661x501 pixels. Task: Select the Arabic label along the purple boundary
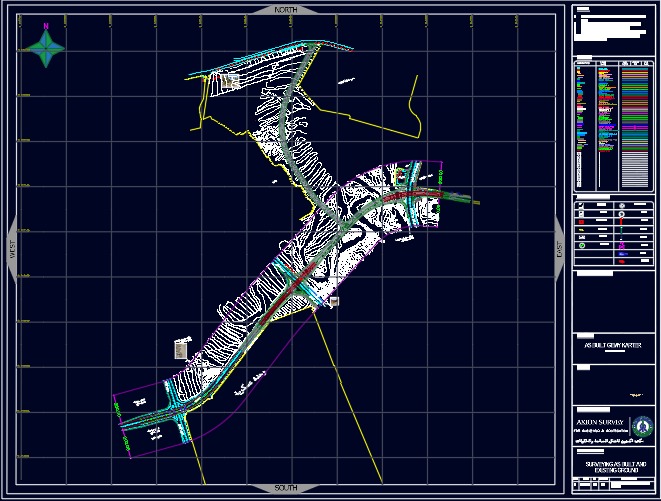250,384
